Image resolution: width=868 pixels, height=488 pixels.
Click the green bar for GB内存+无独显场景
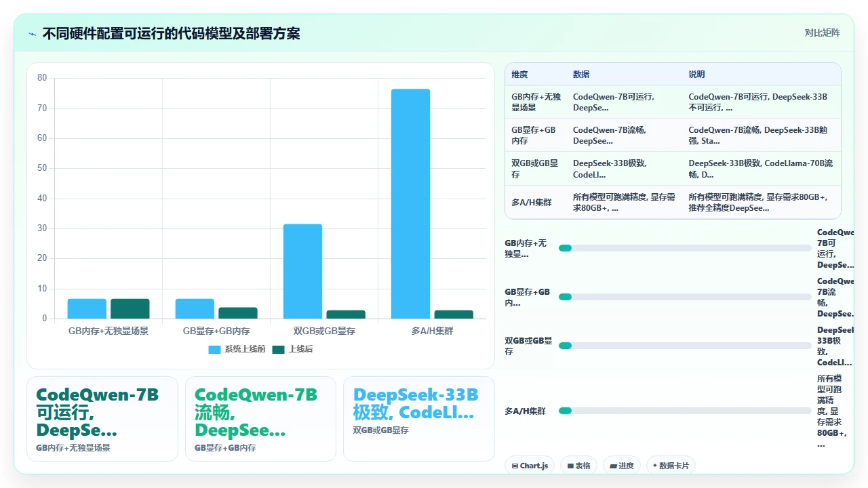pyautogui.click(x=130, y=308)
